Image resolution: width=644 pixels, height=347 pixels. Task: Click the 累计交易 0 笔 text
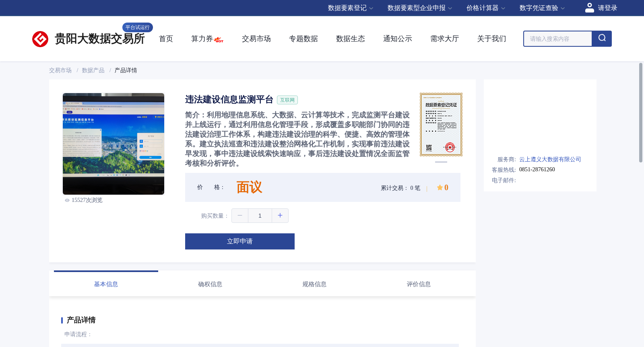[400, 188]
